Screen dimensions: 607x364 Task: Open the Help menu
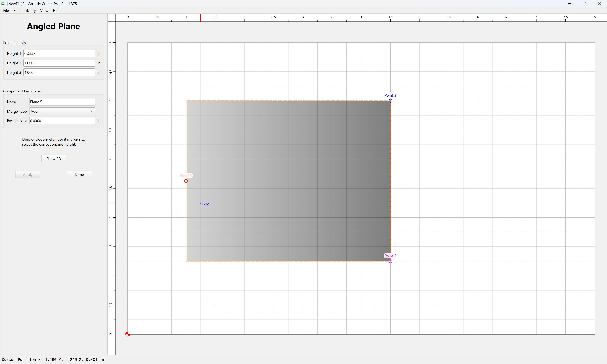57,11
